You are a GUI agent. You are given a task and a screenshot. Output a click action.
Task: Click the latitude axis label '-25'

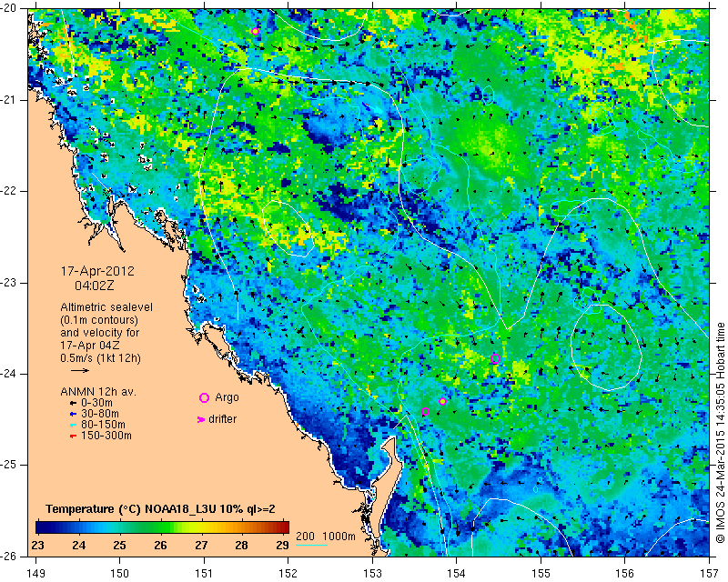click(x=9, y=465)
